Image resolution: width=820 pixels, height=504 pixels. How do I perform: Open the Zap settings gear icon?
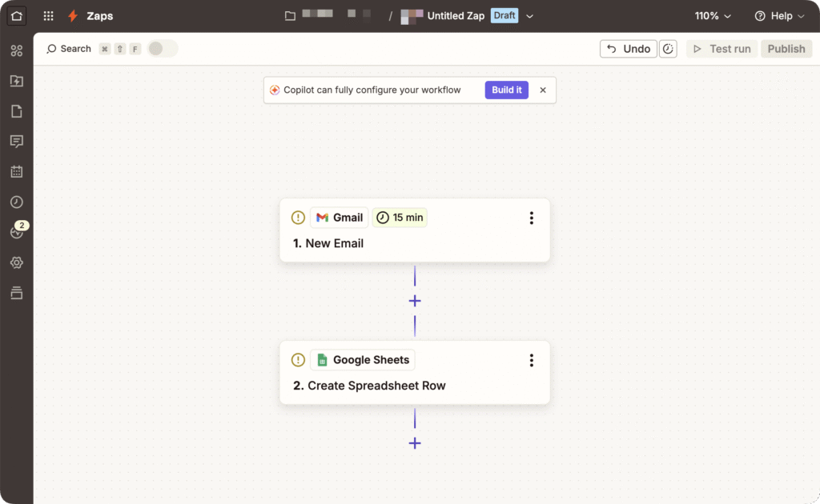(x=17, y=262)
